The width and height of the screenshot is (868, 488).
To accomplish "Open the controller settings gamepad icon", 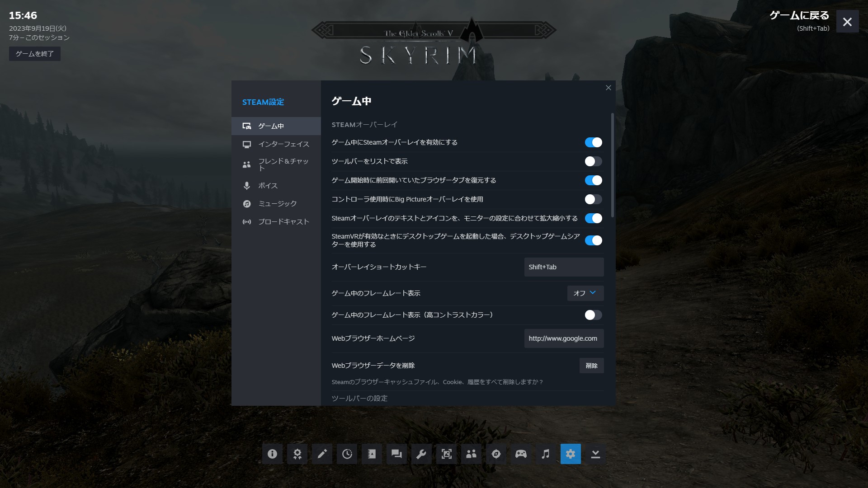I will [x=521, y=454].
